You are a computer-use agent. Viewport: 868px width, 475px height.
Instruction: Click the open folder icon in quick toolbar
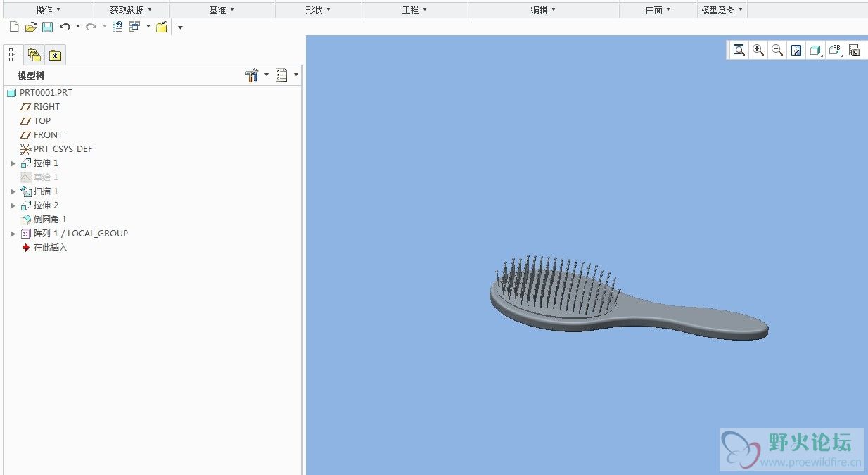click(x=31, y=27)
